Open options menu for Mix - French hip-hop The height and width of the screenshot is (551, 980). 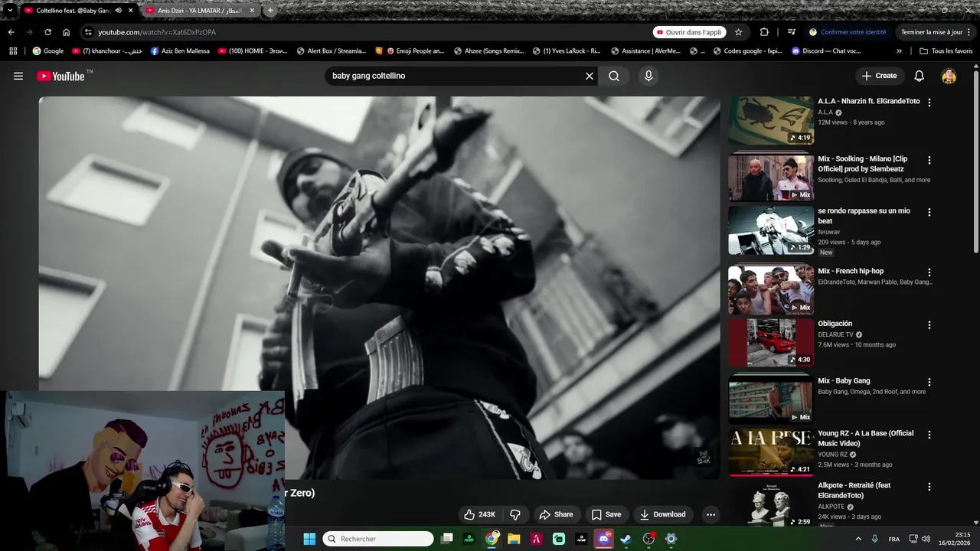[x=929, y=272]
